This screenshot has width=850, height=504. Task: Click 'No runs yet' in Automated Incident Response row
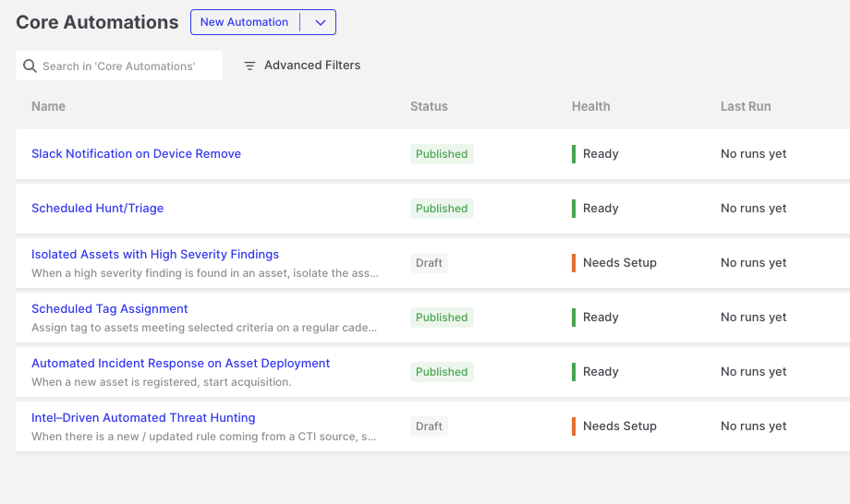pyautogui.click(x=754, y=372)
